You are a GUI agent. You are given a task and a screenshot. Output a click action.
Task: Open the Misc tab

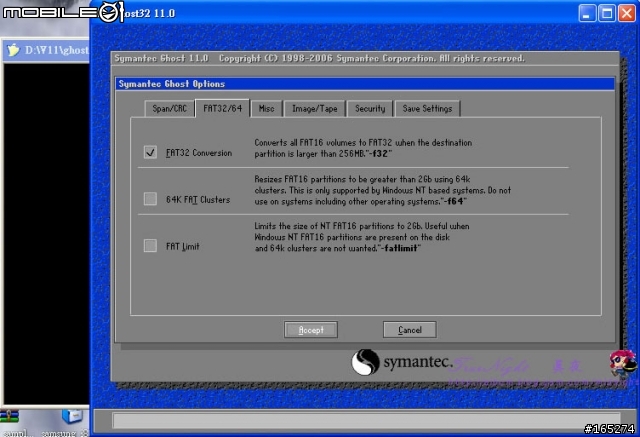point(267,109)
